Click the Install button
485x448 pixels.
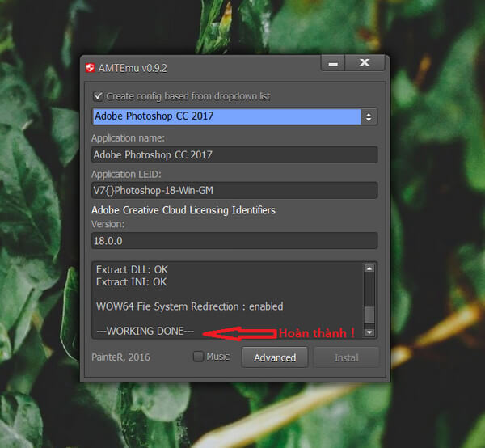346,357
